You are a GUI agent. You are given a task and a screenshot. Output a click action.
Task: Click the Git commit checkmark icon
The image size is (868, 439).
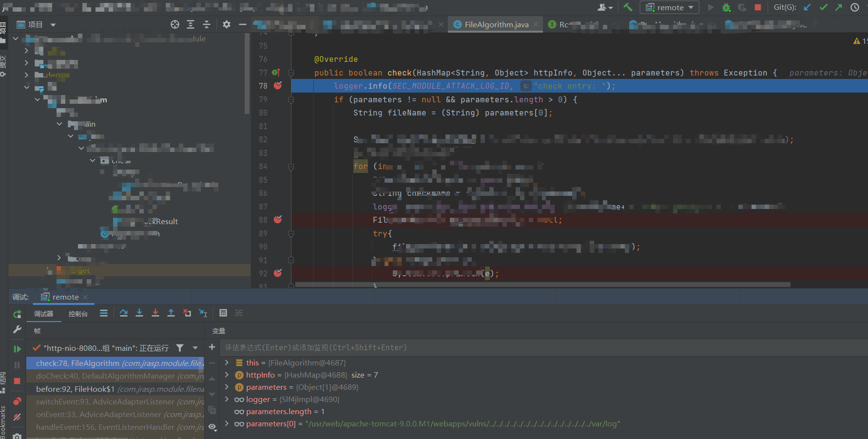point(823,7)
